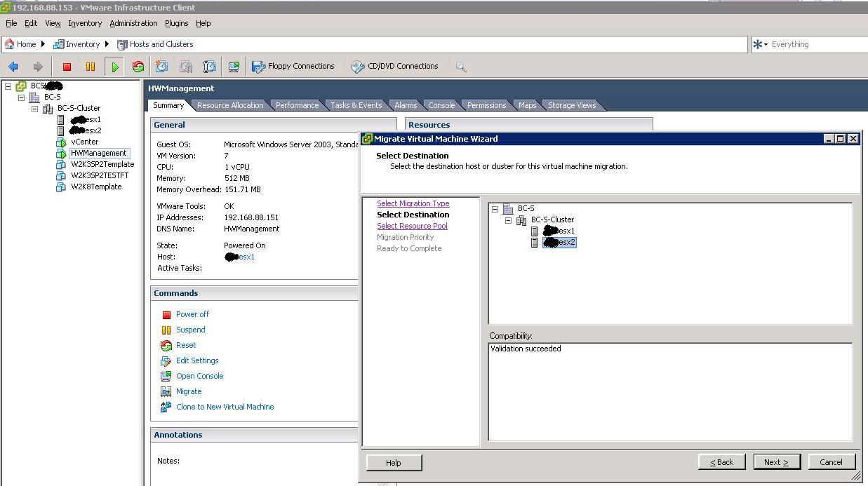Click the console launch icon in the toolbar
Screen dimensions: 868x486
[234, 67]
